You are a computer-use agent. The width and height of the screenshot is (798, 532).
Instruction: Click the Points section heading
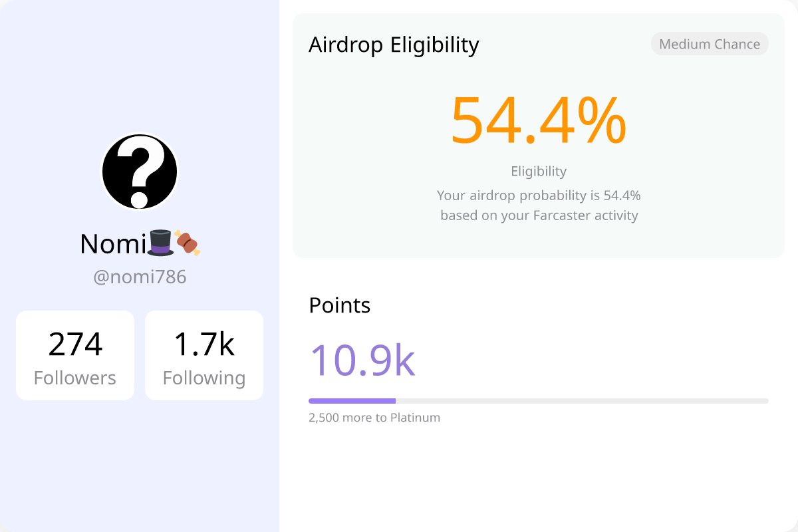click(340, 305)
